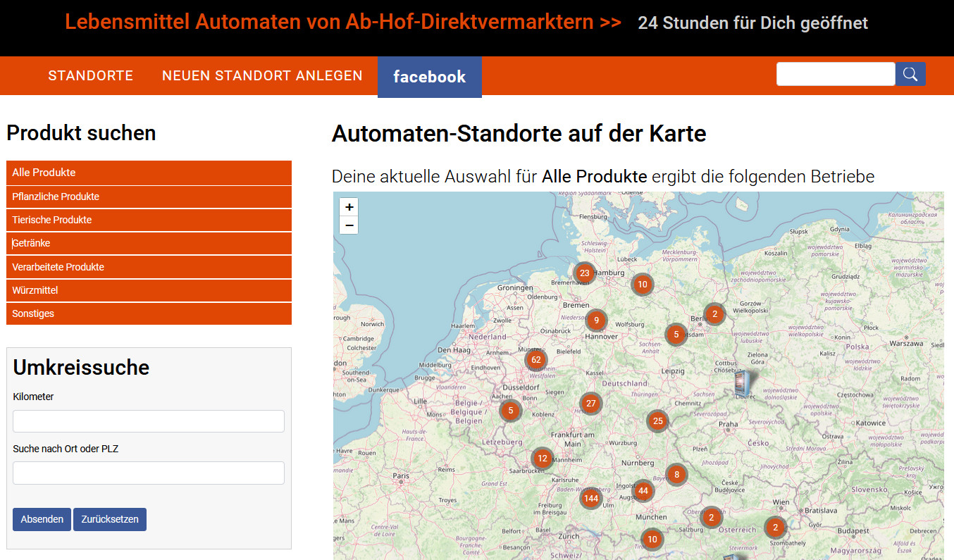The height and width of the screenshot is (560, 954).
Task: Select Alle Produkte category
Action: (149, 173)
